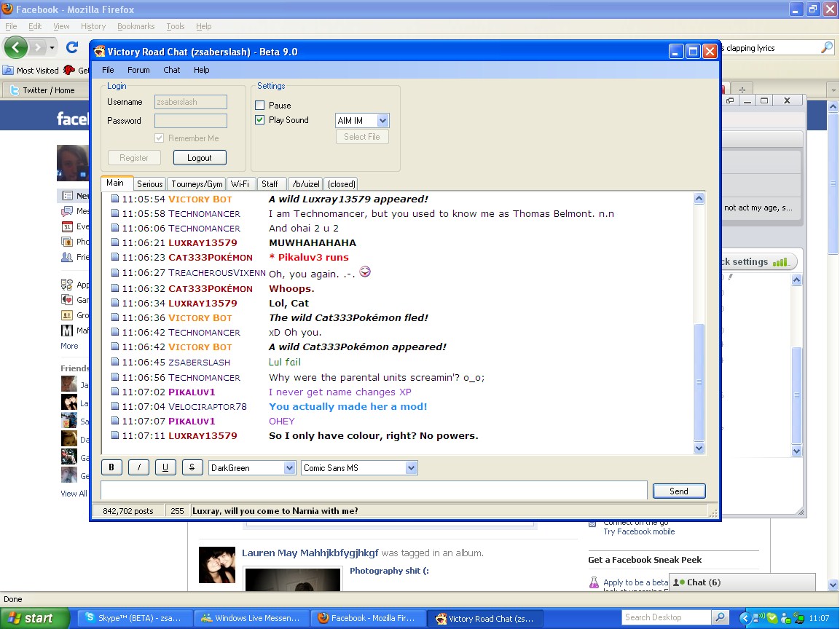The image size is (840, 629).
Task: Open the AIM IM sound dropdown
Action: 383,121
